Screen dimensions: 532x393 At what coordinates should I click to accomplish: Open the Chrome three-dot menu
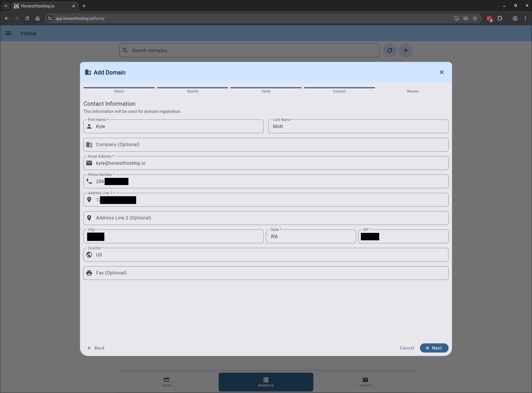pos(525,18)
